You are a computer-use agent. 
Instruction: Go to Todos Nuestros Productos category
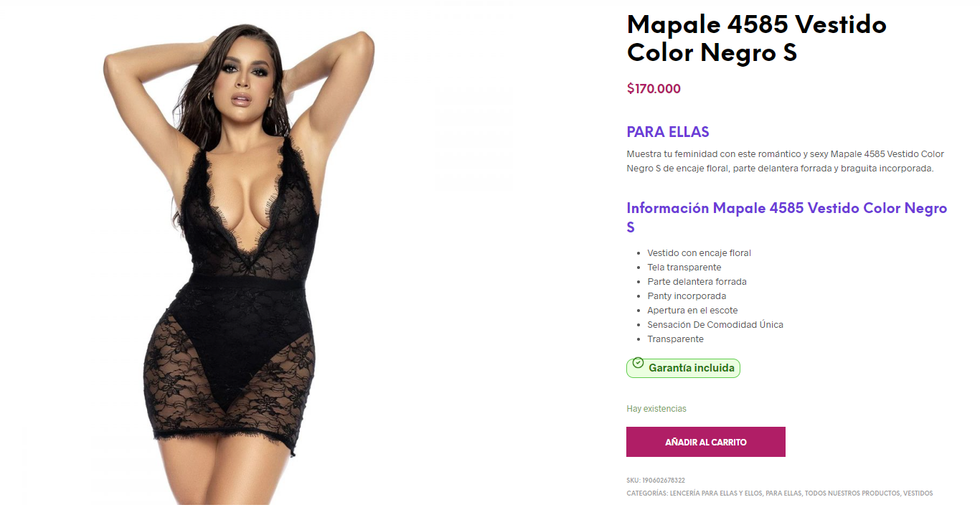(852, 493)
